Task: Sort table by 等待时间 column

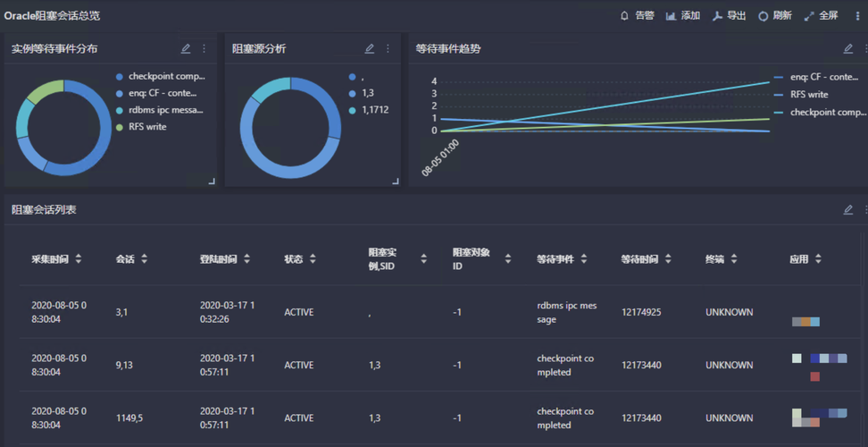Action: coord(668,258)
